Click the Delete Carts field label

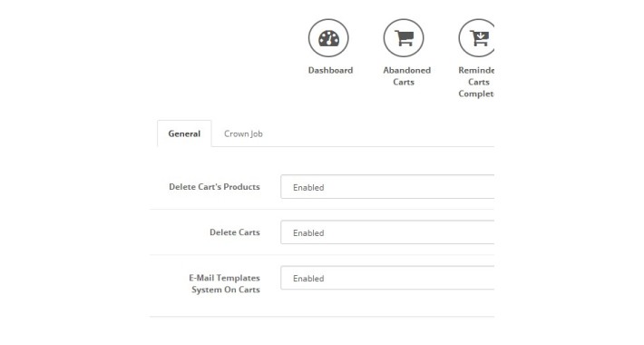point(235,232)
